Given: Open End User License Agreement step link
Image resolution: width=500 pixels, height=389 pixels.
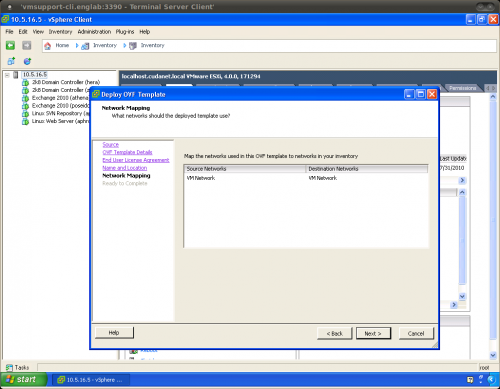Looking at the screenshot, I should coord(136,160).
